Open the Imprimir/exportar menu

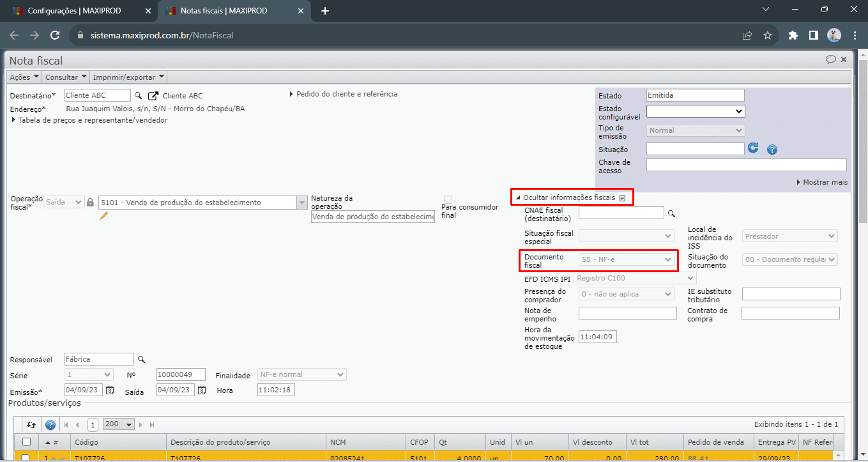point(128,77)
